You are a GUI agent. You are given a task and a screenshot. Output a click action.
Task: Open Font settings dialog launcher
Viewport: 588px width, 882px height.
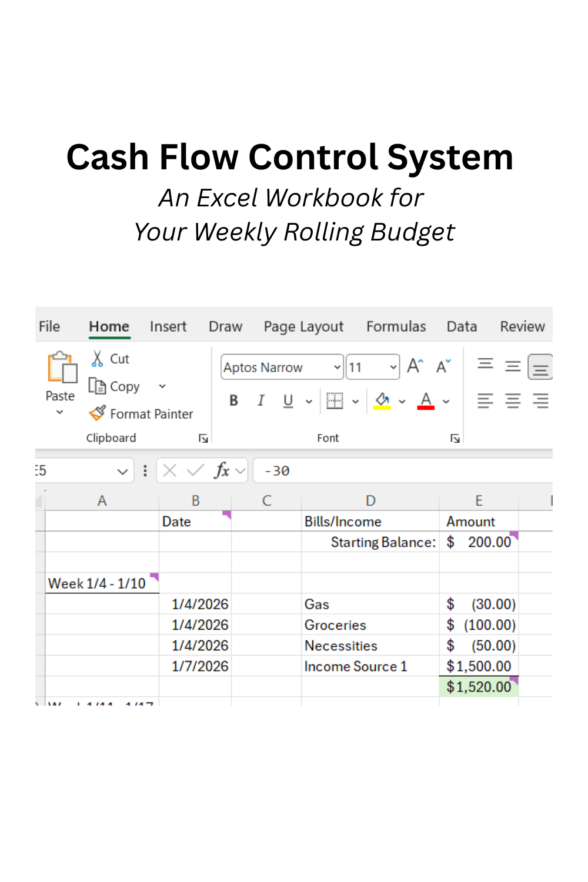tap(455, 438)
